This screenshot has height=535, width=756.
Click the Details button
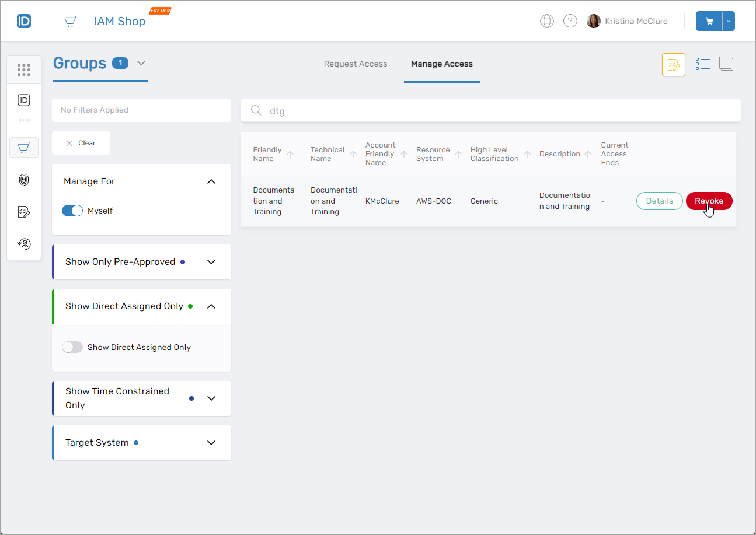pos(659,201)
